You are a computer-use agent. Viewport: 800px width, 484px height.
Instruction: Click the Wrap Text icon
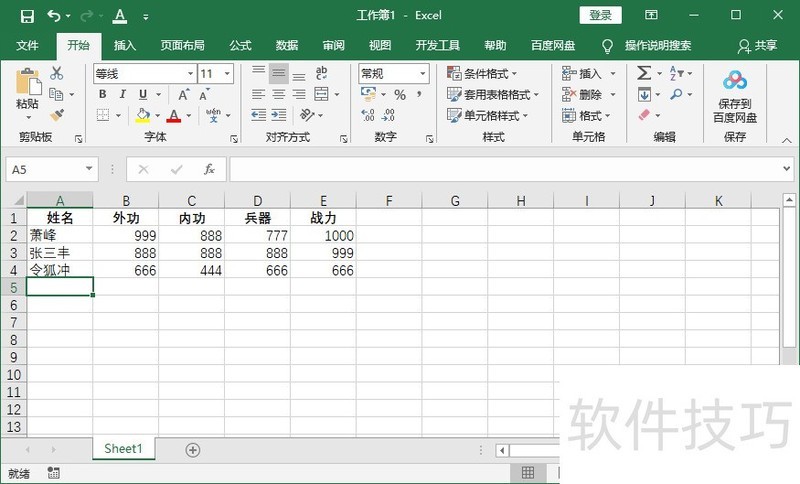[321, 73]
